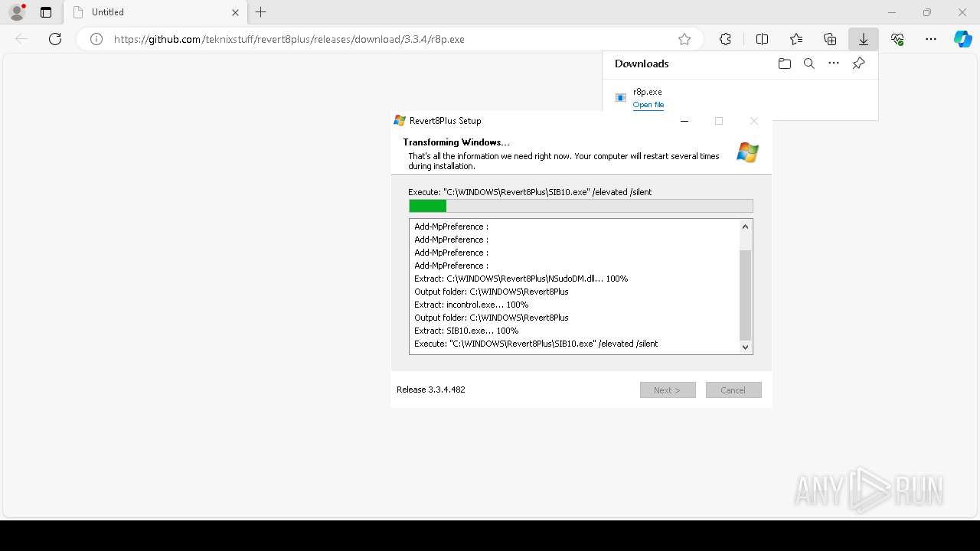Image resolution: width=980 pixels, height=551 pixels.
Task: Add this page to favorites star
Action: point(684,39)
